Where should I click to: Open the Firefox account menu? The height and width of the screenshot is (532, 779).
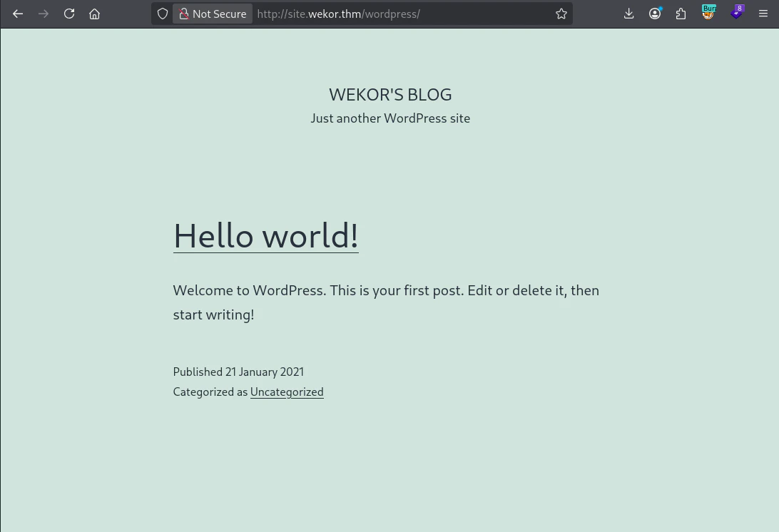(656, 14)
